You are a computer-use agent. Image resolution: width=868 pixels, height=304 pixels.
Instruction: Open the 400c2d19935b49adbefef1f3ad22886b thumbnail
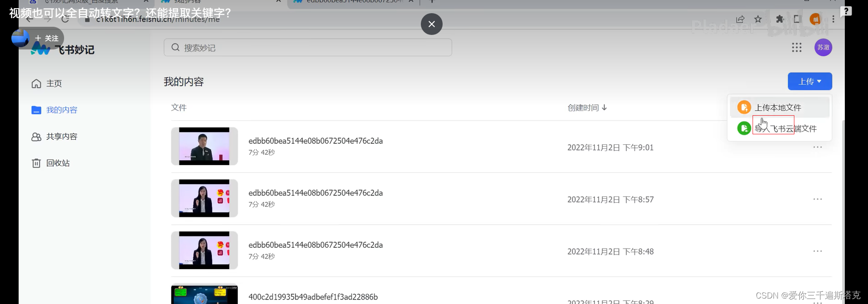pyautogui.click(x=204, y=294)
